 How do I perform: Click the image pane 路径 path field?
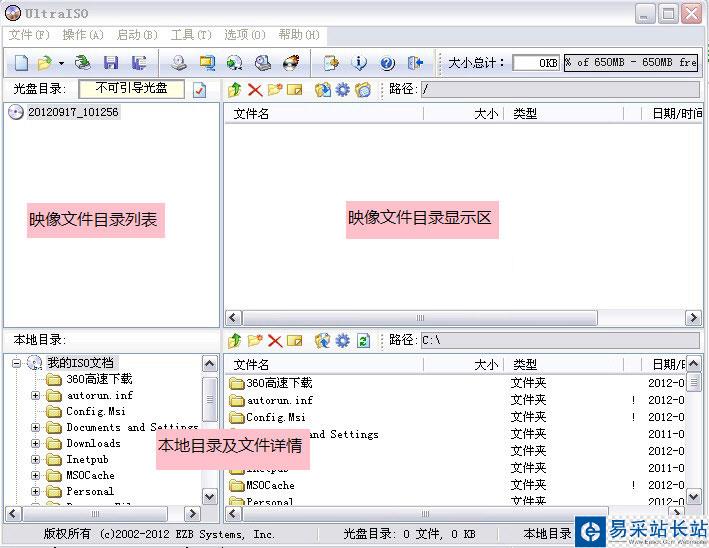[x=560, y=89]
